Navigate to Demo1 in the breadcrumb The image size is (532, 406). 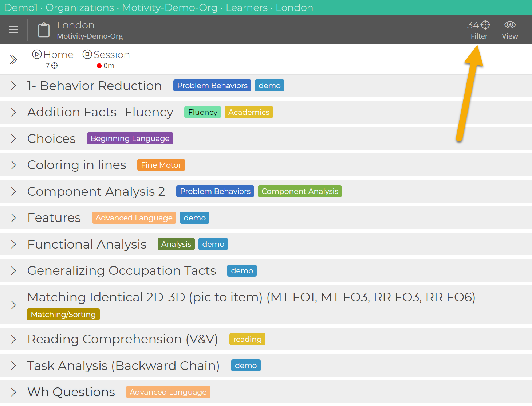pyautogui.click(x=21, y=7)
